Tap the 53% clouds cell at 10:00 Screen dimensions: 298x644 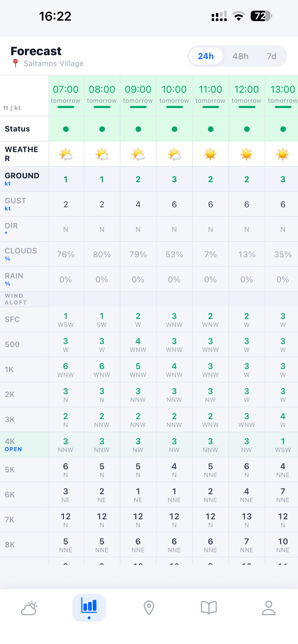pos(174,254)
